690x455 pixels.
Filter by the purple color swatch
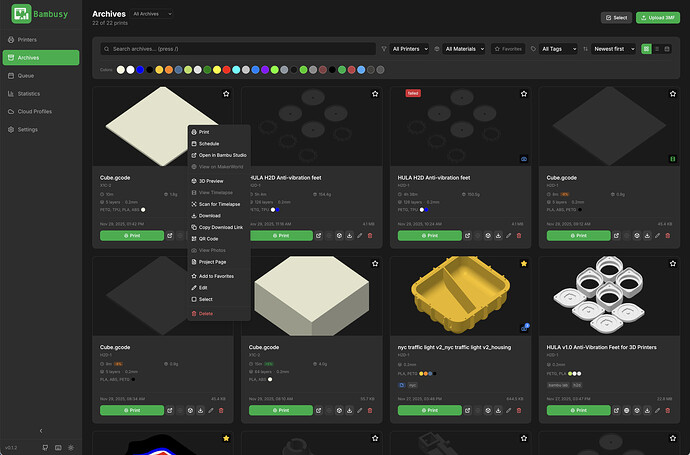[265, 70]
